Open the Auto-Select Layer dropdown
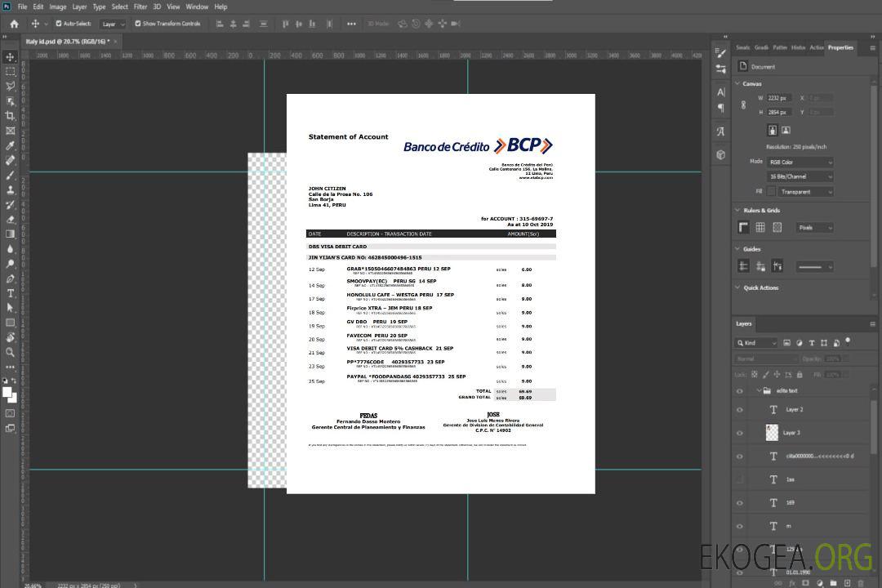The height and width of the screenshot is (588, 882). 113,24
